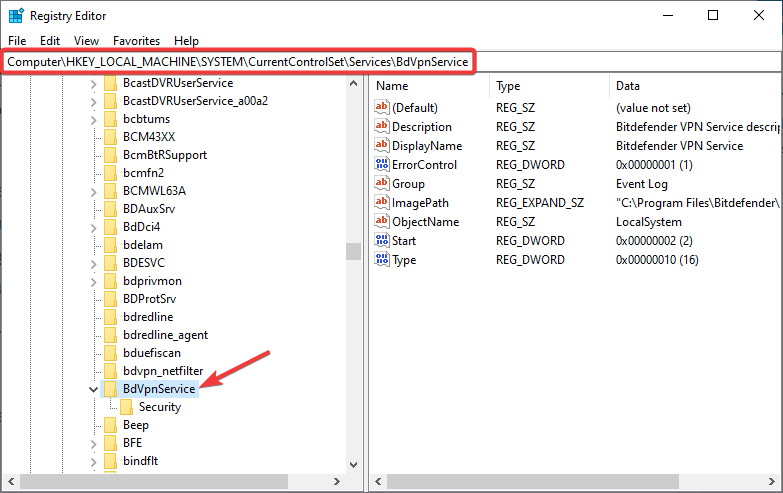Click the binary DWORD icon beside ErrorControl
The image size is (783, 493).
point(382,164)
